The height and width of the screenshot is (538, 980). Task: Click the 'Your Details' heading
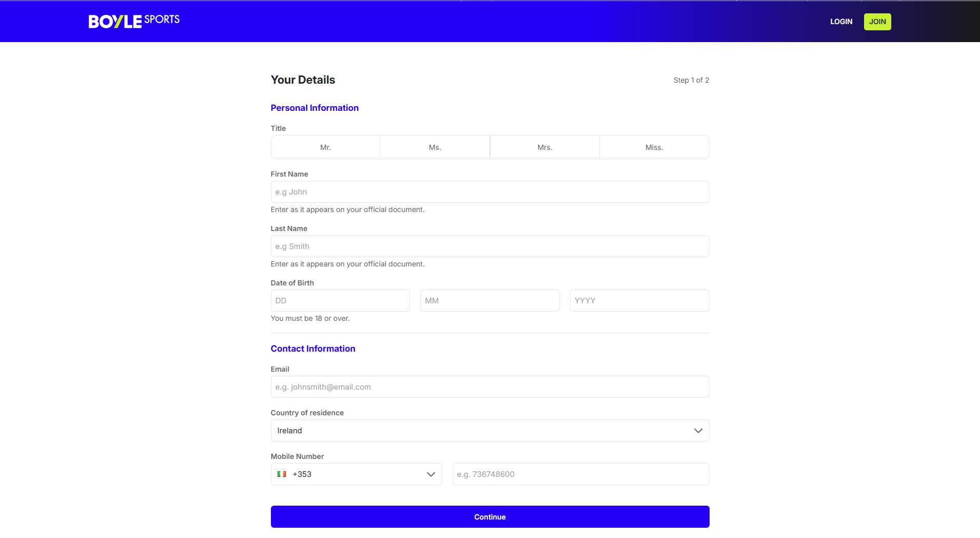coord(303,80)
